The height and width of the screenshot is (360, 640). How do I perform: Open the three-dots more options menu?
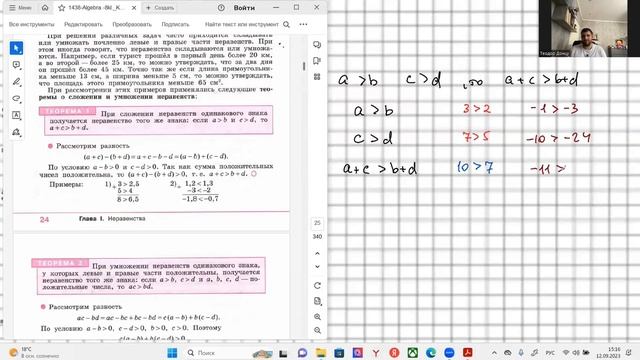click(x=303, y=24)
